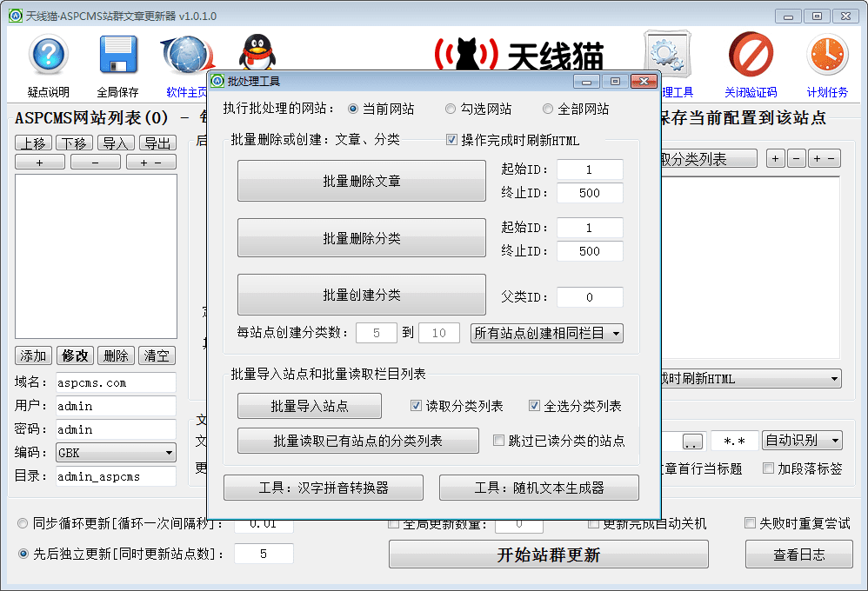Focus the 域名 aspcms.com field
868x591 pixels.
pyautogui.click(x=116, y=382)
